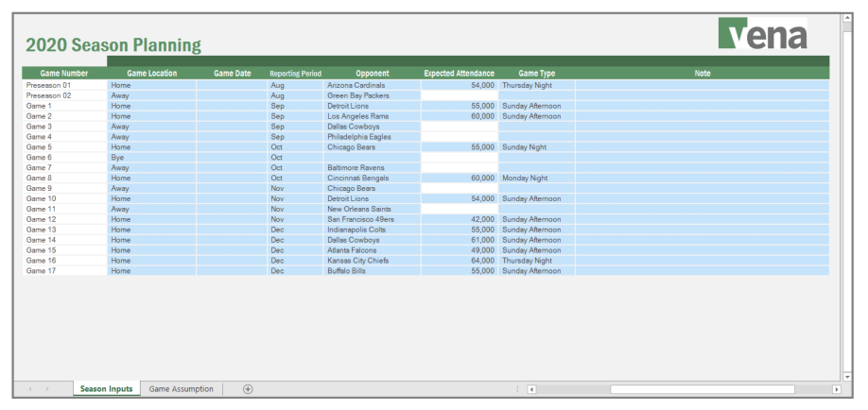
Task: Select the 64,000 attendance cell
Action: (460, 261)
